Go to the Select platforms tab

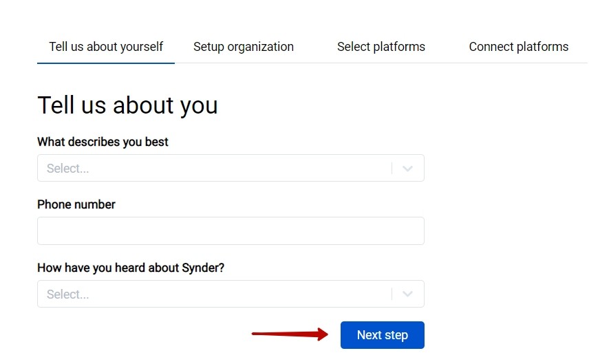click(381, 47)
